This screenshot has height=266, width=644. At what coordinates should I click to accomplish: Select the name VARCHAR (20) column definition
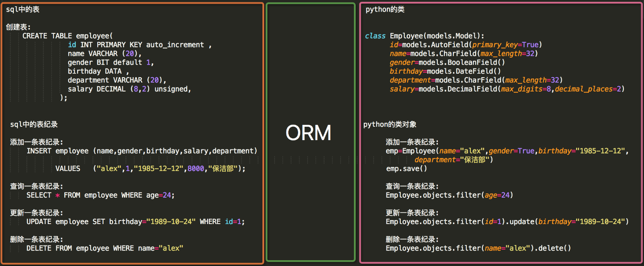pyautogui.click(x=105, y=53)
